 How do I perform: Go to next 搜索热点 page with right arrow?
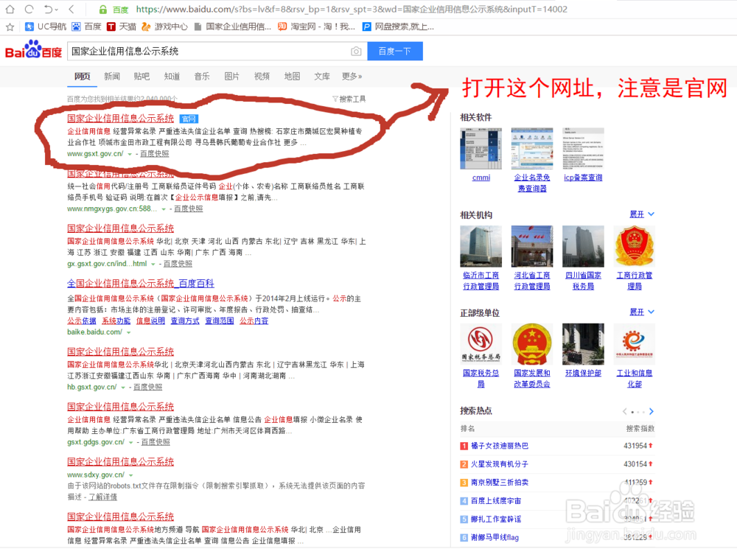coord(652,410)
